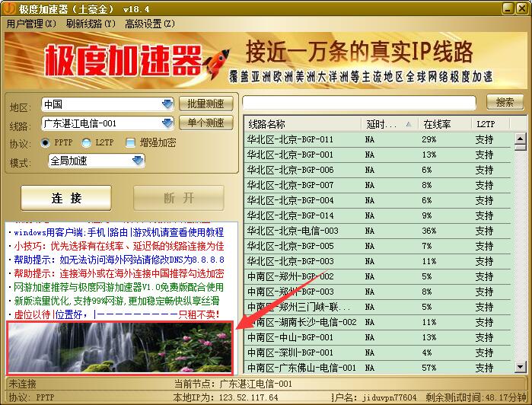Sort by the L2TP column header

click(x=491, y=124)
